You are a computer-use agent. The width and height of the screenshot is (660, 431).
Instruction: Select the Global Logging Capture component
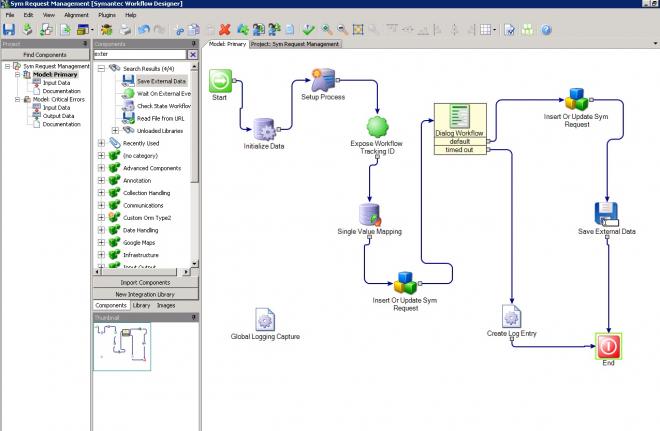coord(265,319)
